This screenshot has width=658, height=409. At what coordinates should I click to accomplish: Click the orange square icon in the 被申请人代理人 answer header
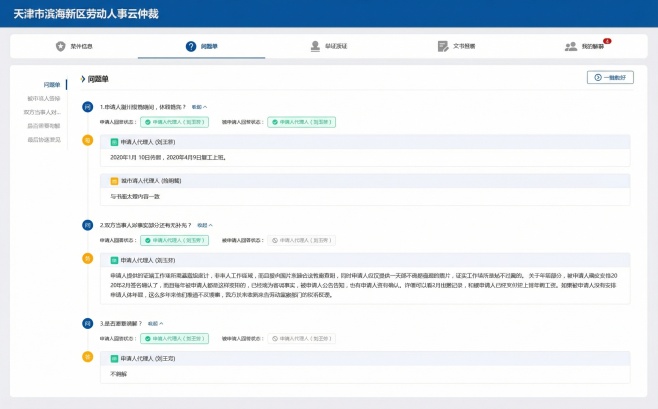114,181
